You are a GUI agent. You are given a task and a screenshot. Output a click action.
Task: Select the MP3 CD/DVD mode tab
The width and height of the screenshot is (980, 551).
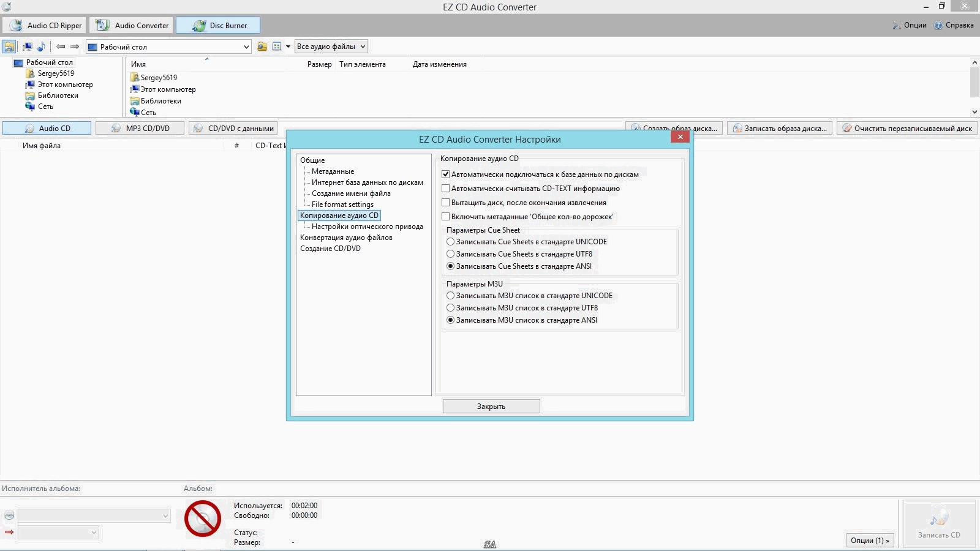click(x=140, y=128)
